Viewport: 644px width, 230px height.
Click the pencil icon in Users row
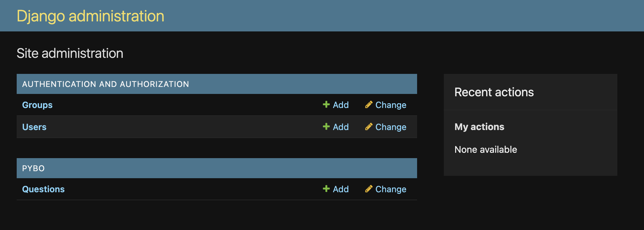point(369,127)
